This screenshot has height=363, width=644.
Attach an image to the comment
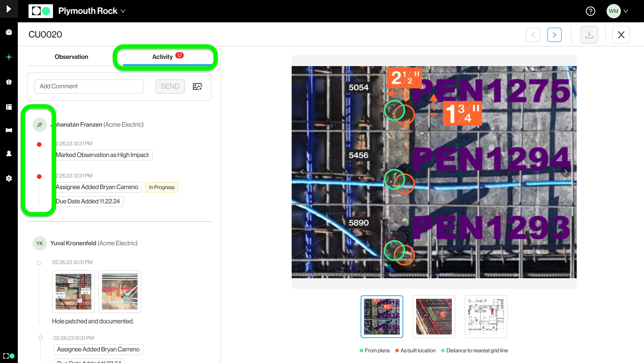197,86
